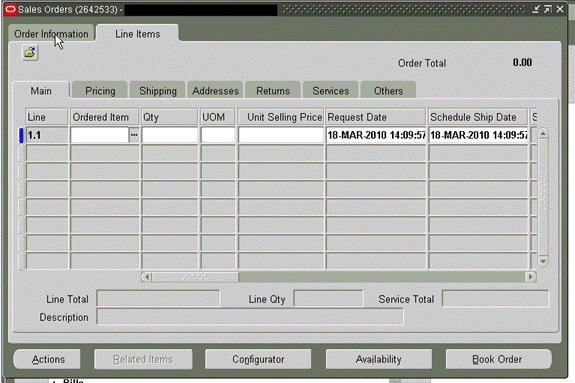
Task: Click the Qty column header
Action: [x=169, y=117]
